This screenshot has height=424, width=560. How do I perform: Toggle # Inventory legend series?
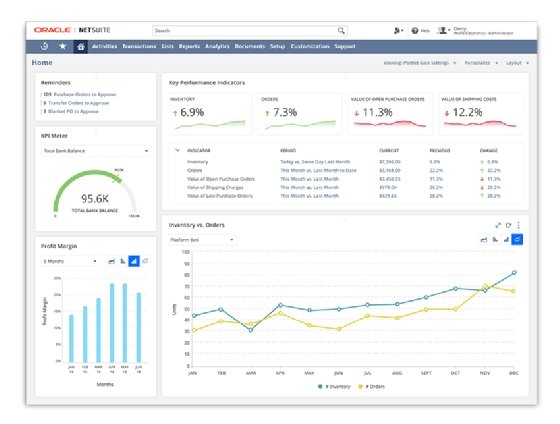pos(334,386)
